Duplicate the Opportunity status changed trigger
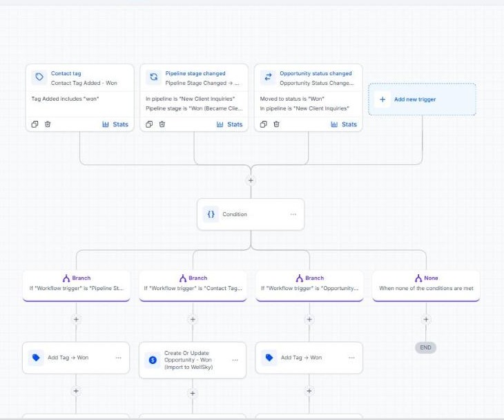 coord(264,124)
